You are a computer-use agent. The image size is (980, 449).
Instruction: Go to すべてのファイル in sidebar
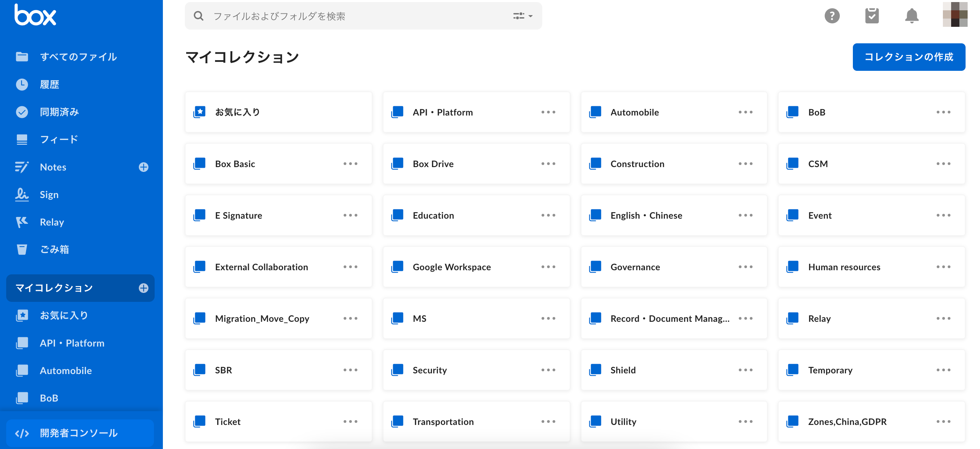(78, 57)
